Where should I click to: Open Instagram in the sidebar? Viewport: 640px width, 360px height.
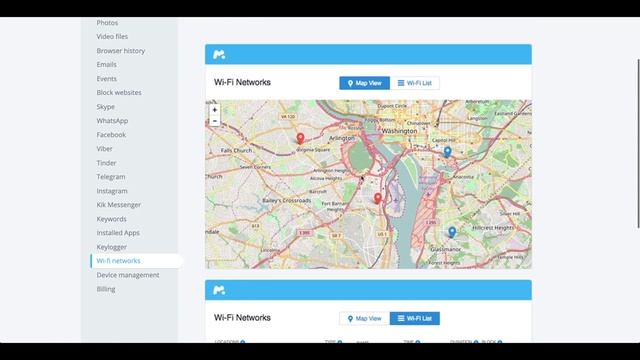112,191
